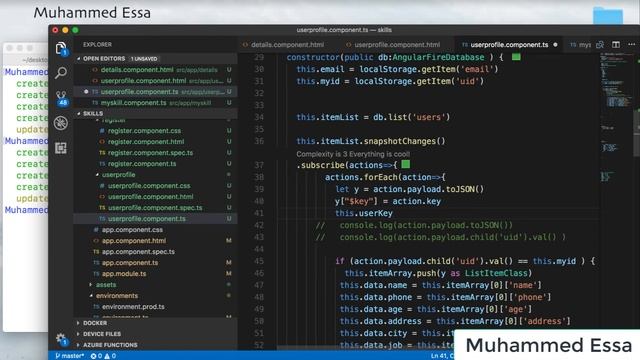Open the Explorer view in the activity bar

pyautogui.click(x=61, y=49)
